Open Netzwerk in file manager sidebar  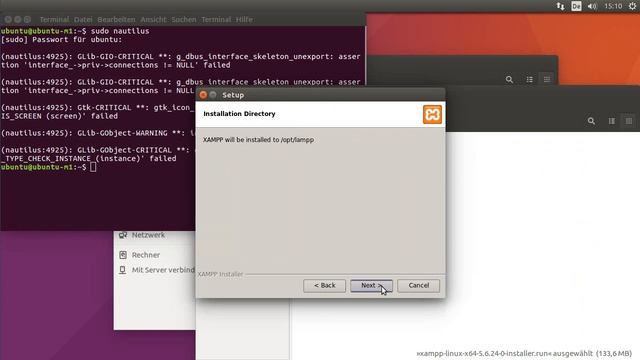[x=148, y=235]
